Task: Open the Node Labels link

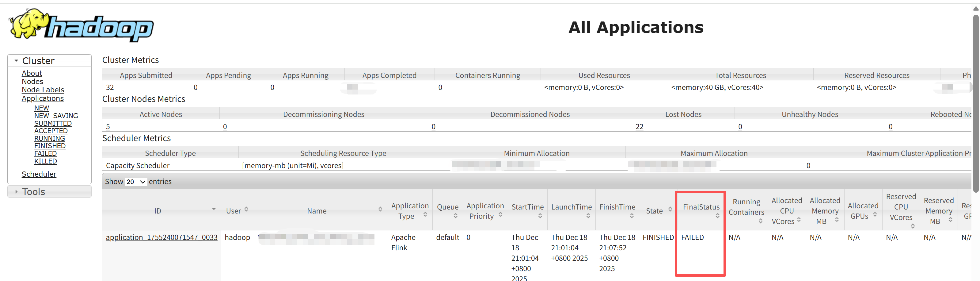Action: coord(43,90)
